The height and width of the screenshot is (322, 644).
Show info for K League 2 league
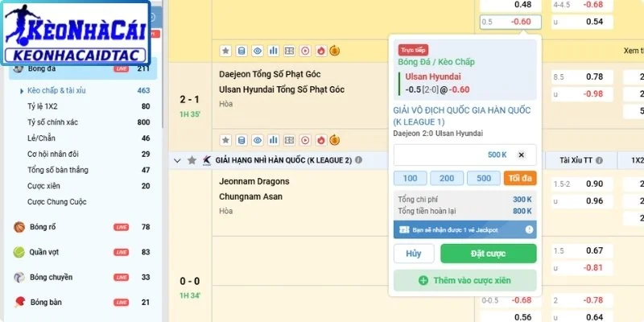pos(358,160)
